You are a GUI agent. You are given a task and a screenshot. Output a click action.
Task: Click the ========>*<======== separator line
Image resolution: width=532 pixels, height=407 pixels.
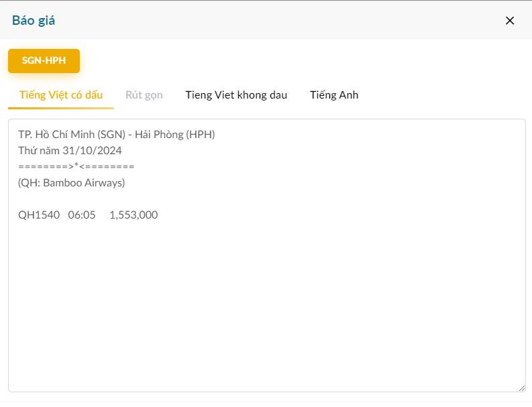point(76,166)
